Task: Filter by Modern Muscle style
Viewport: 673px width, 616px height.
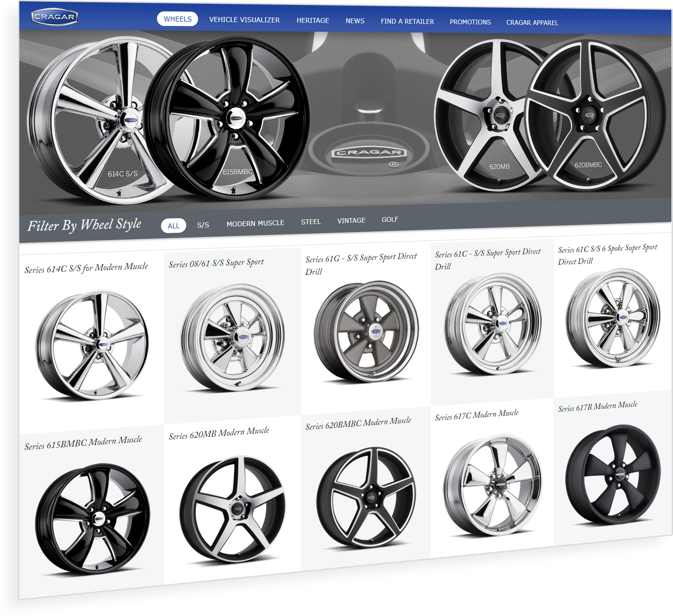Action: [x=255, y=223]
